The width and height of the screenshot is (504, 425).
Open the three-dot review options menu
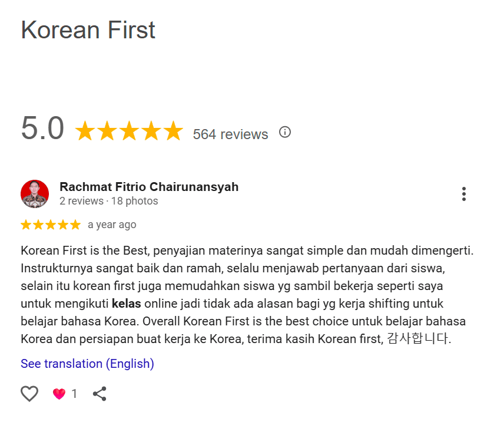[x=464, y=194]
